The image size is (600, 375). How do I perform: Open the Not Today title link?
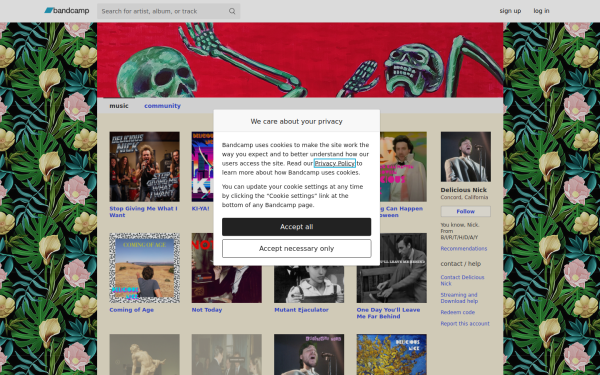[x=207, y=310]
